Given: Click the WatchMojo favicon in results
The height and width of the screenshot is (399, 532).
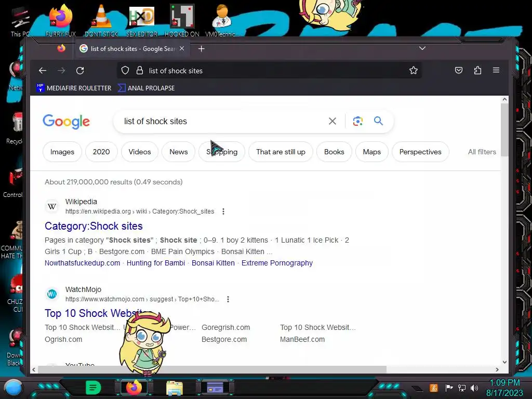Looking at the screenshot, I should pyautogui.click(x=52, y=294).
